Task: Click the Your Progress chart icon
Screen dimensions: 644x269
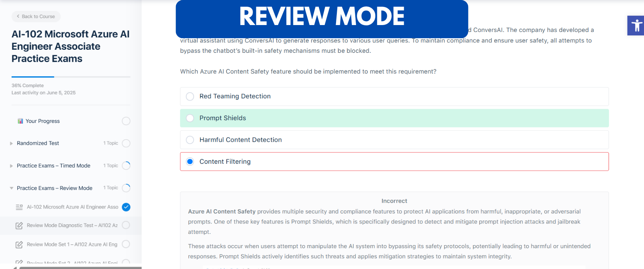Action: (20, 121)
